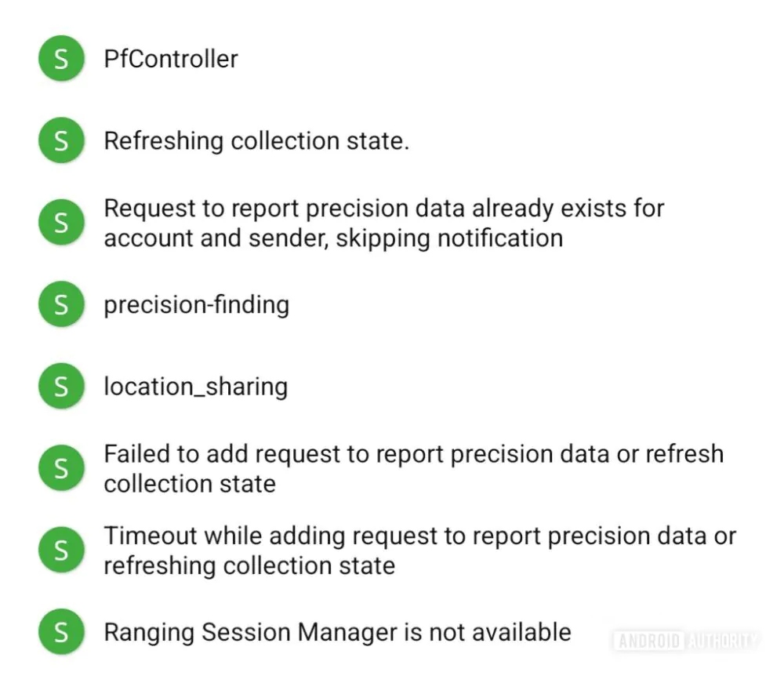784x676 pixels.
Task: Open the PfController string entry
Action: (171, 59)
